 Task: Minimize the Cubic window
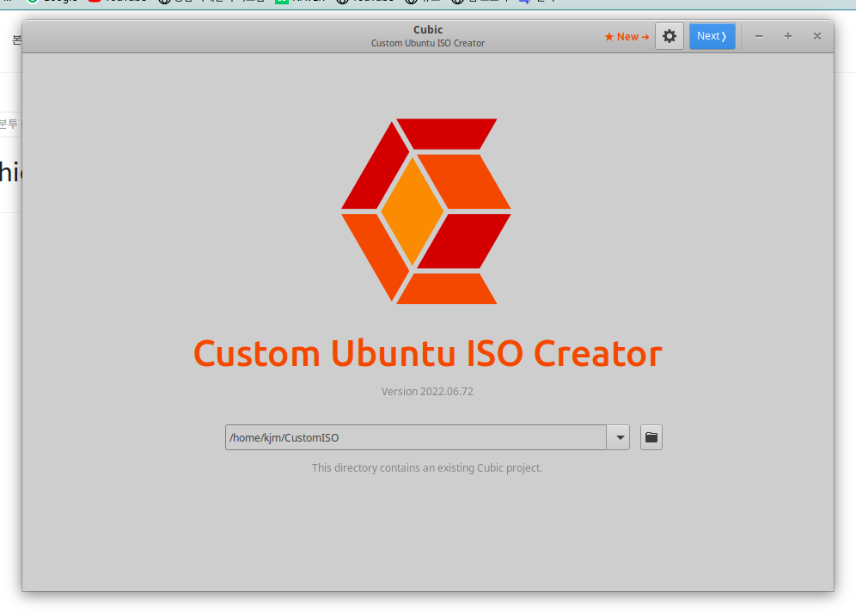(x=759, y=36)
